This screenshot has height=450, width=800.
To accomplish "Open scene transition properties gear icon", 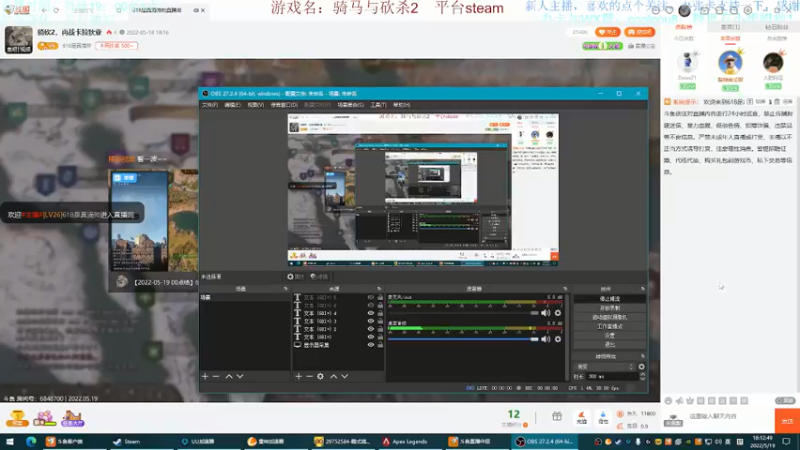I will coord(641,367).
